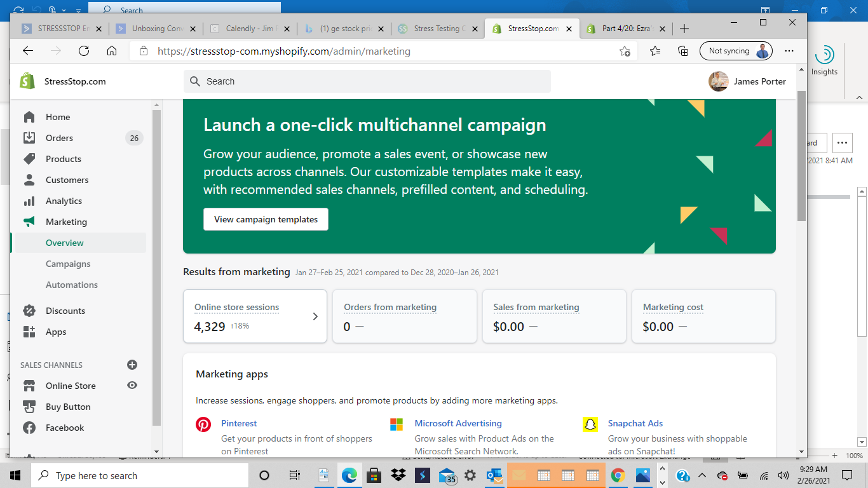Open Apps in the sidebar
The height and width of the screenshot is (488, 868).
[x=56, y=332]
